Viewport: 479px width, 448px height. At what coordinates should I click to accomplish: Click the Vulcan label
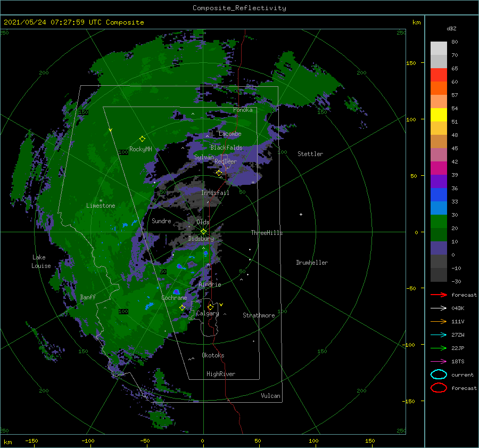pos(270,396)
